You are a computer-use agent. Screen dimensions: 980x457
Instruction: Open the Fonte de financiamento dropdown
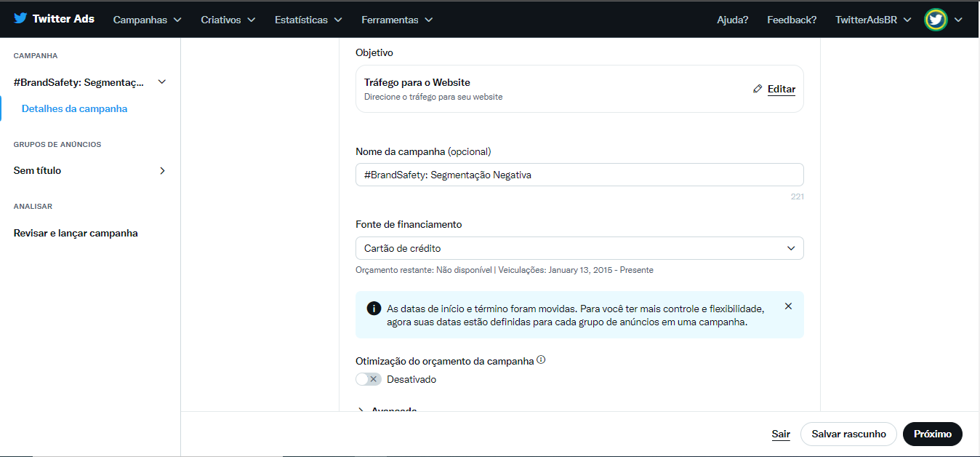coord(579,248)
